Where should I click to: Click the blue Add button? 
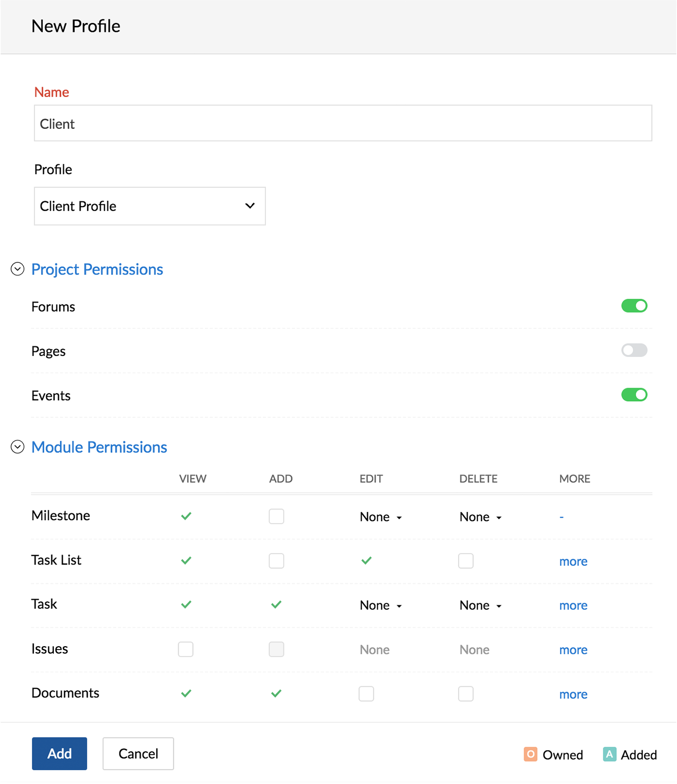60,754
